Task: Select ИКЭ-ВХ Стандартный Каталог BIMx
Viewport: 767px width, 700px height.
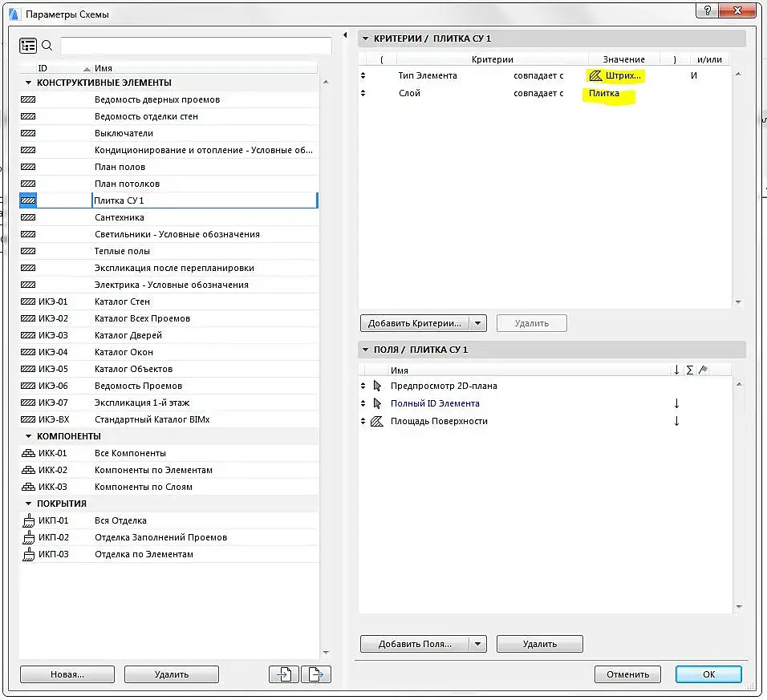Action: (168, 419)
